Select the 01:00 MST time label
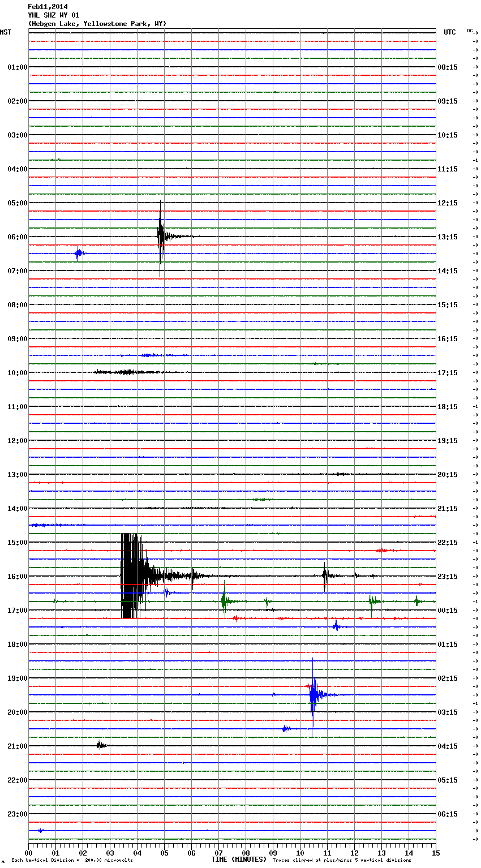 click(17, 67)
